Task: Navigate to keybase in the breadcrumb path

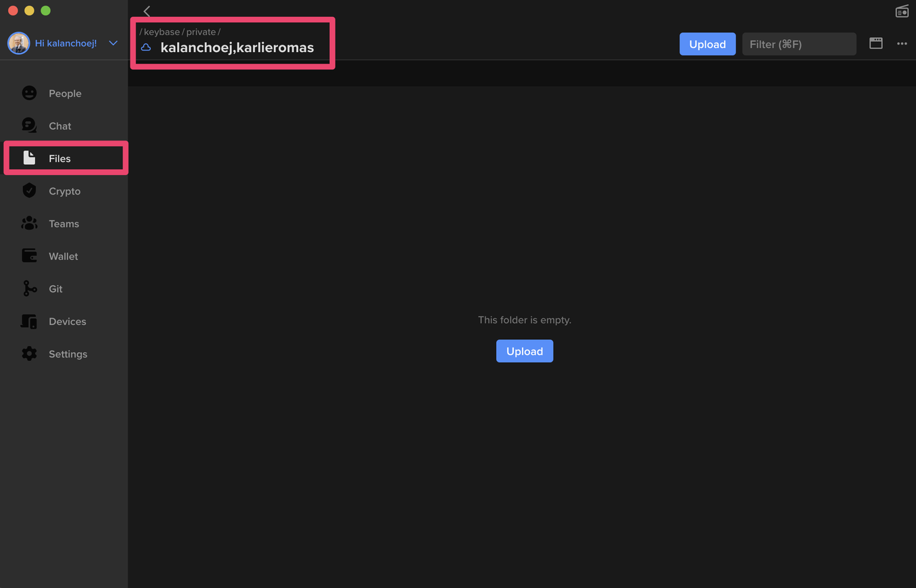Action: pyautogui.click(x=162, y=32)
